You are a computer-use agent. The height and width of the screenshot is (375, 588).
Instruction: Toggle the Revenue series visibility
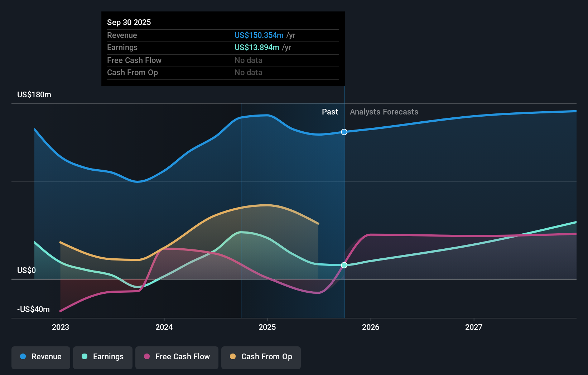tap(40, 357)
